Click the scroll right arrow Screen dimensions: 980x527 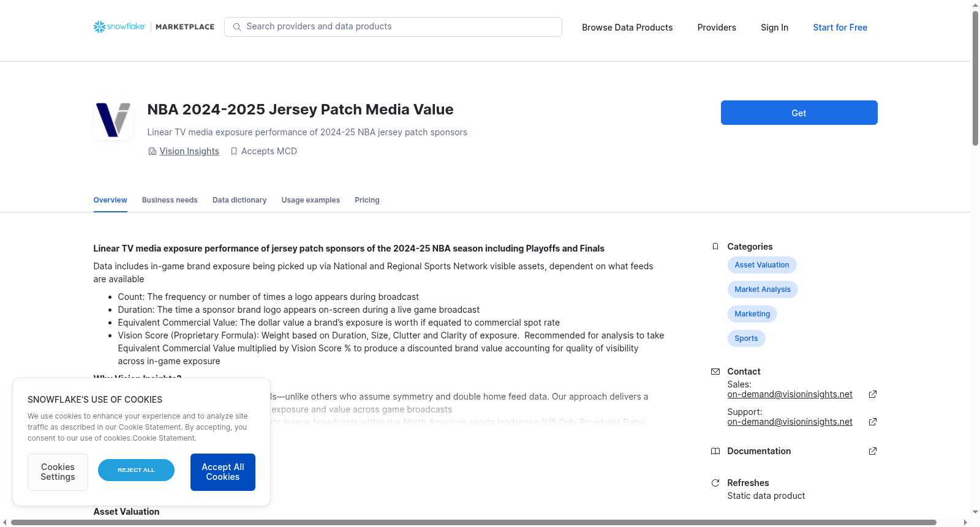(x=966, y=522)
